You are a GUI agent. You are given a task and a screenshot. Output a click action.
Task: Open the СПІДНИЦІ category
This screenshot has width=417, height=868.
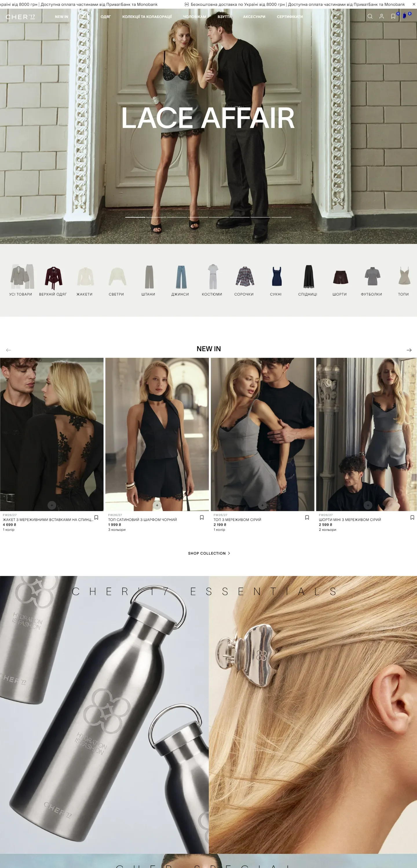tap(308, 280)
